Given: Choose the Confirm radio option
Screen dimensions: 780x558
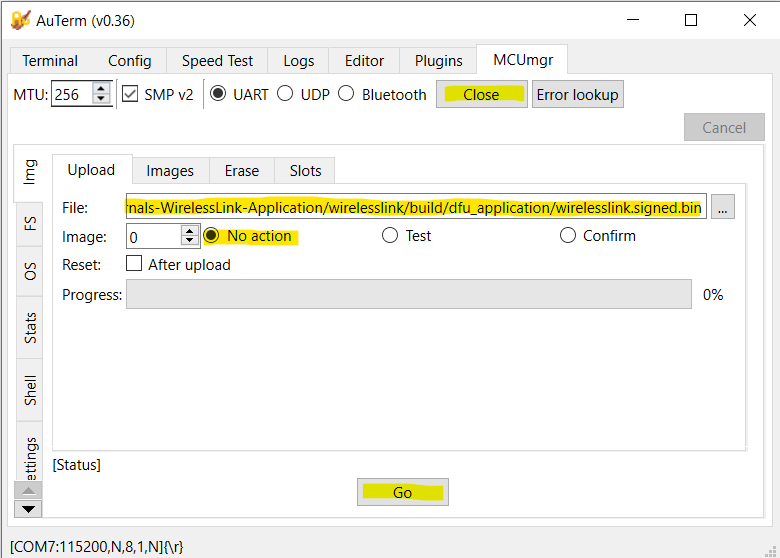Looking at the screenshot, I should pos(568,235).
